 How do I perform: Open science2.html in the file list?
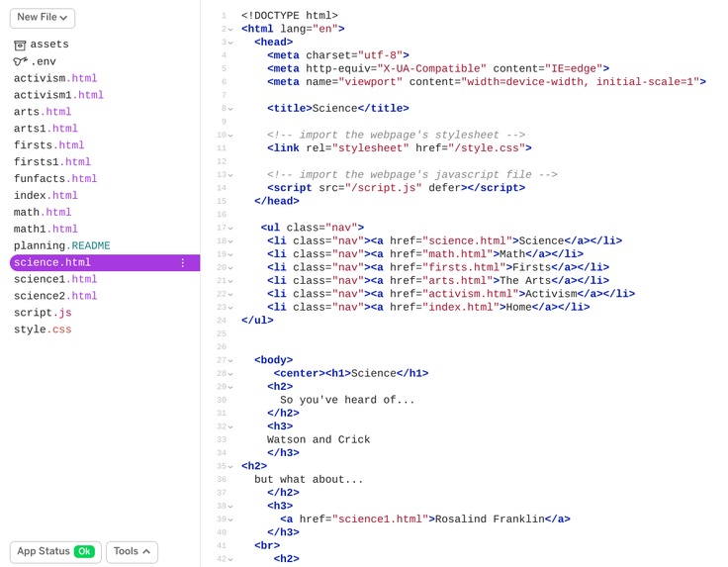(55, 296)
